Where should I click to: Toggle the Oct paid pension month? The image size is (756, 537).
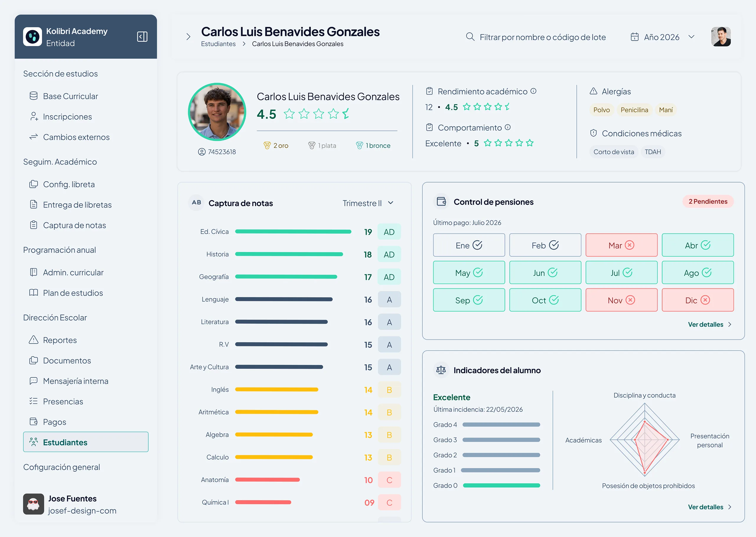click(545, 300)
